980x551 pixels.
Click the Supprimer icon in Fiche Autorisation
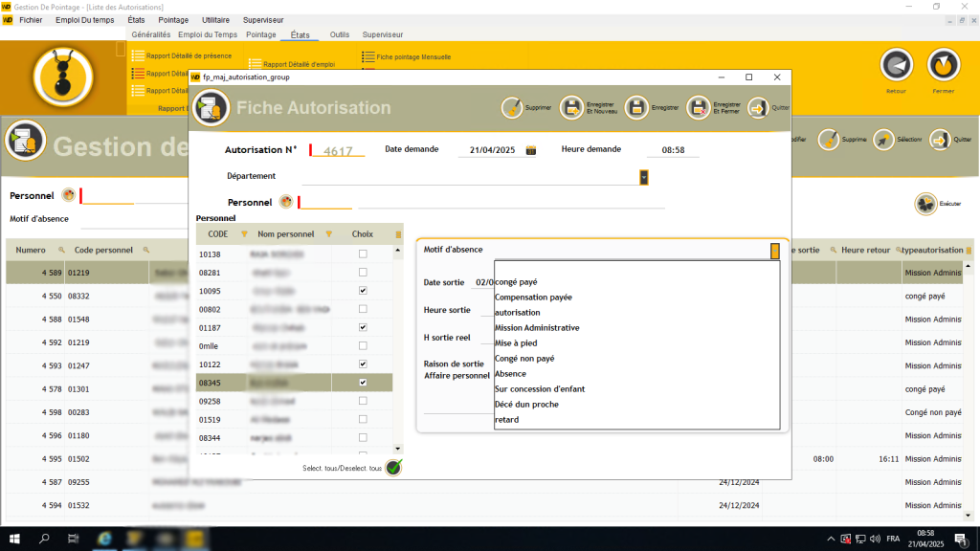pos(513,108)
